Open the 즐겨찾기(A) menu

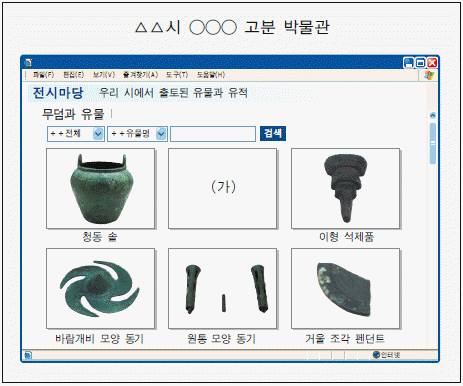click(140, 75)
